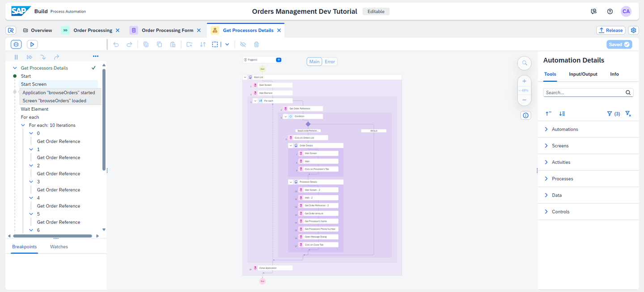Select the Error flow toggle
Screen dimensions: 644x292
pyautogui.click(x=330, y=62)
